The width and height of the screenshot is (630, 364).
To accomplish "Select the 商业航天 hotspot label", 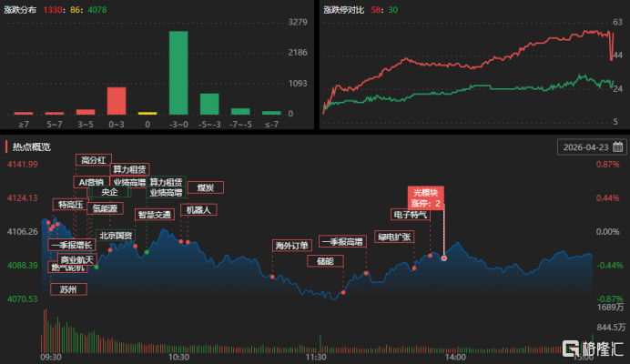I will click(76, 259).
